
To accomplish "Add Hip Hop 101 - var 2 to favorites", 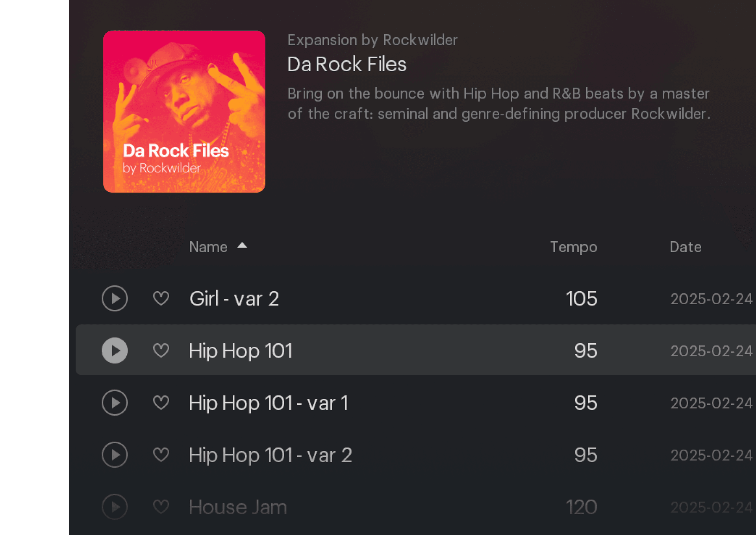I will pyautogui.click(x=161, y=455).
